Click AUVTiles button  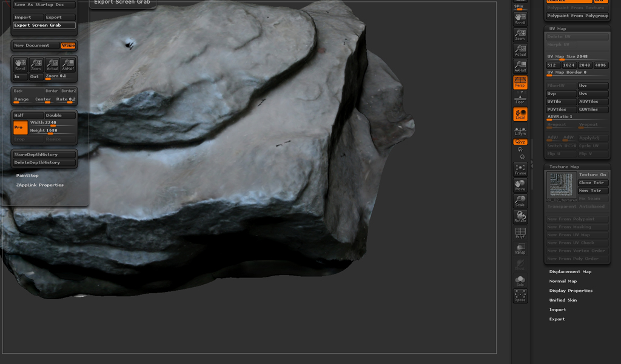point(592,102)
